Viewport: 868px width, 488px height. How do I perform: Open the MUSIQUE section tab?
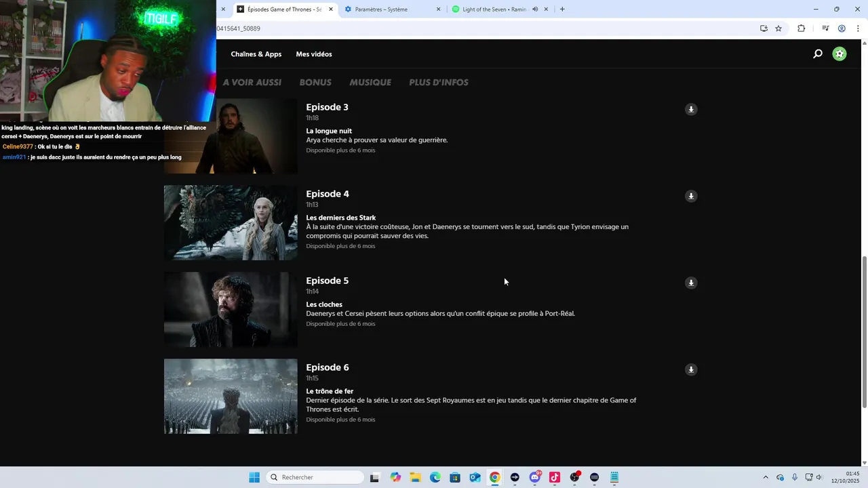point(370,82)
